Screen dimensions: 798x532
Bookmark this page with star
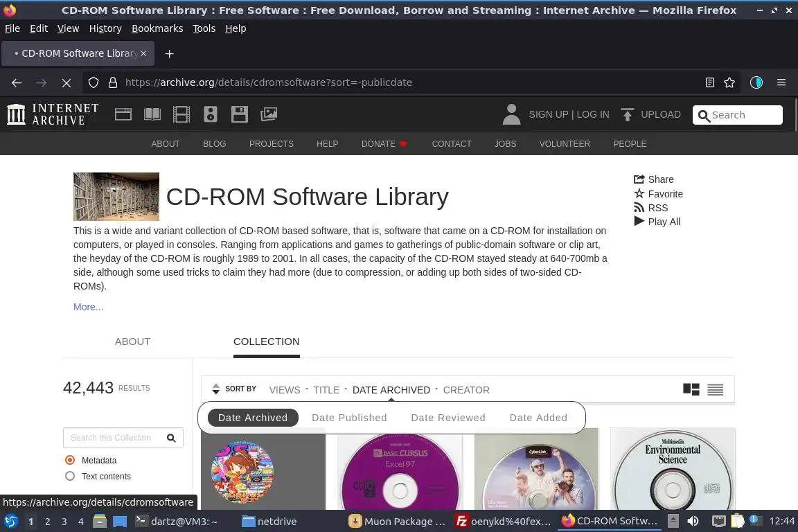pos(729,82)
